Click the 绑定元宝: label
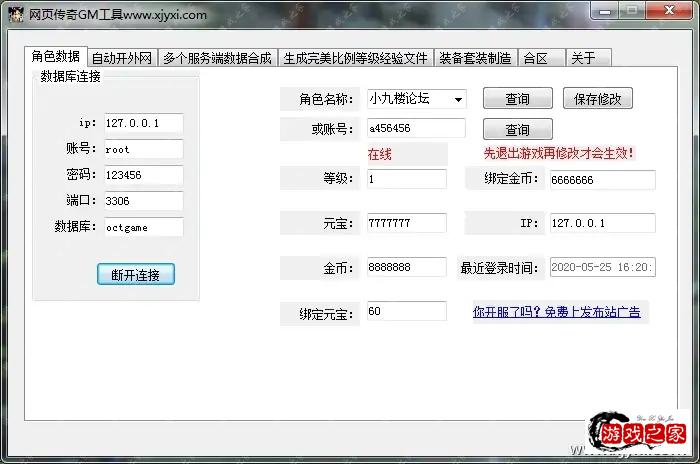The image size is (700, 464). [326, 314]
